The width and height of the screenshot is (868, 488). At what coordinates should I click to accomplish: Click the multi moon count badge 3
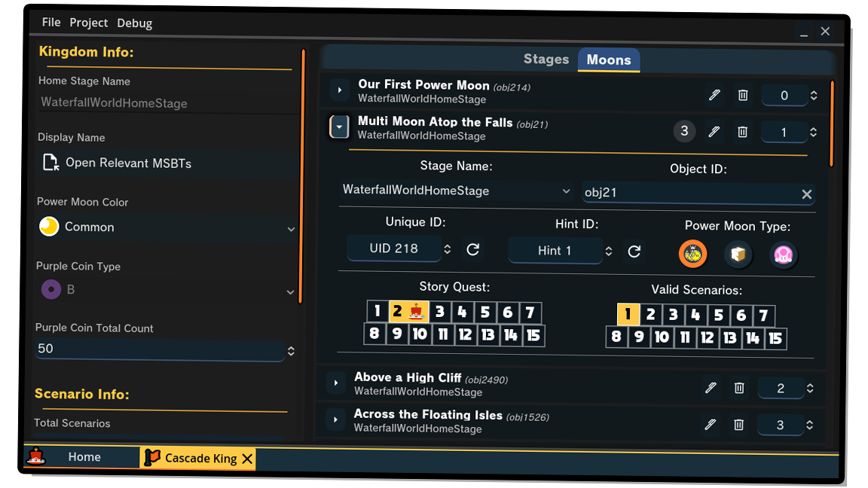coord(684,131)
